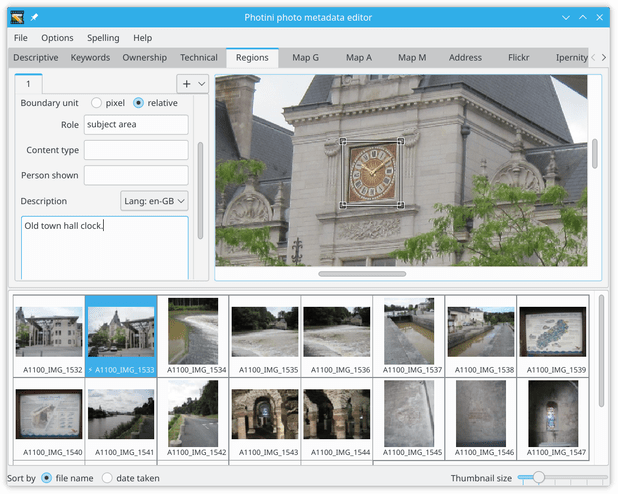Switch to the Regions tab
This screenshot has height=494, width=618.
[x=252, y=58]
